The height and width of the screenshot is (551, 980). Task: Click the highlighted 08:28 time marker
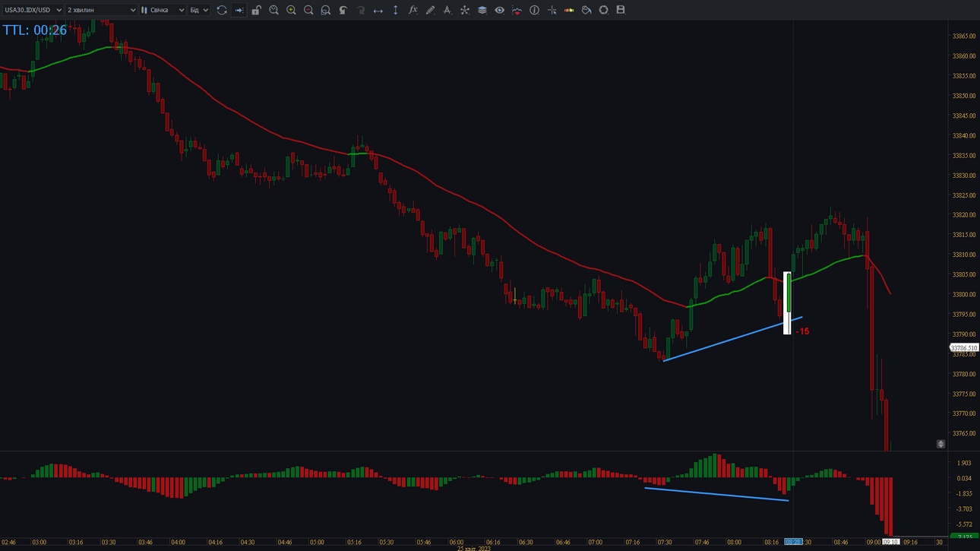(792, 542)
